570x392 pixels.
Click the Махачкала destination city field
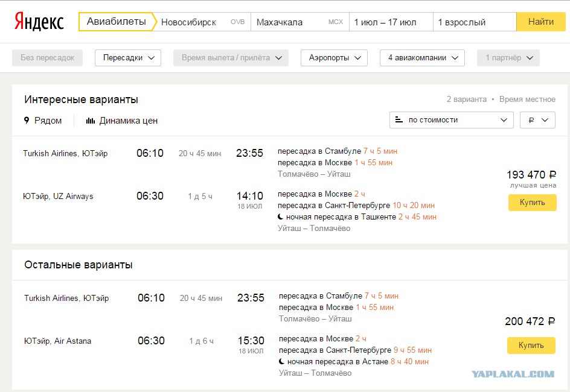pyautogui.click(x=300, y=22)
